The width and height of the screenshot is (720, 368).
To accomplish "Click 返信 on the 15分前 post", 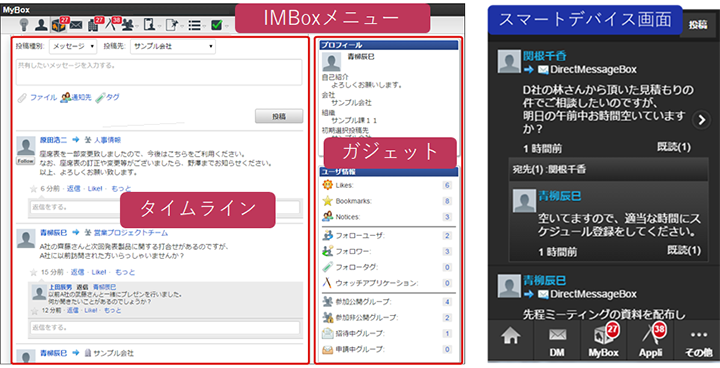I will 77,272.
